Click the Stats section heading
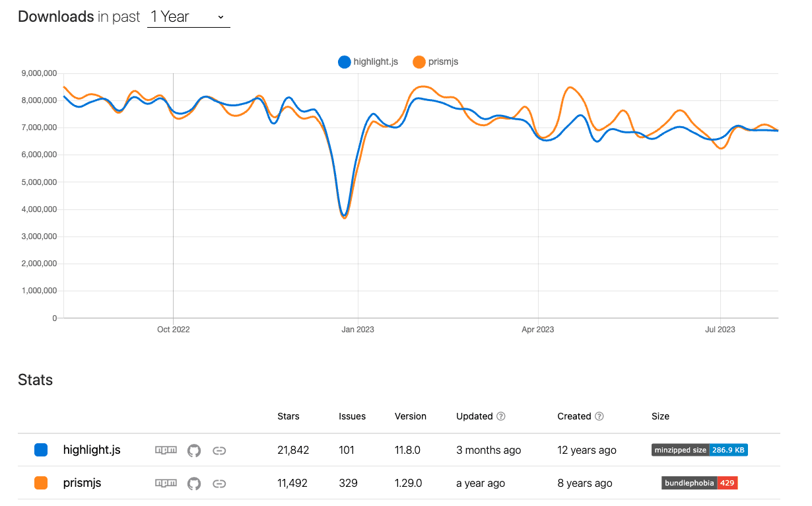812x506 pixels. coord(35,380)
